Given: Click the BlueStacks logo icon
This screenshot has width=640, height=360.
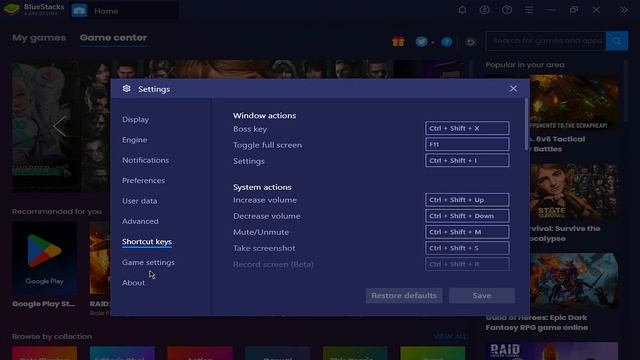Looking at the screenshot, I should (x=11, y=9).
